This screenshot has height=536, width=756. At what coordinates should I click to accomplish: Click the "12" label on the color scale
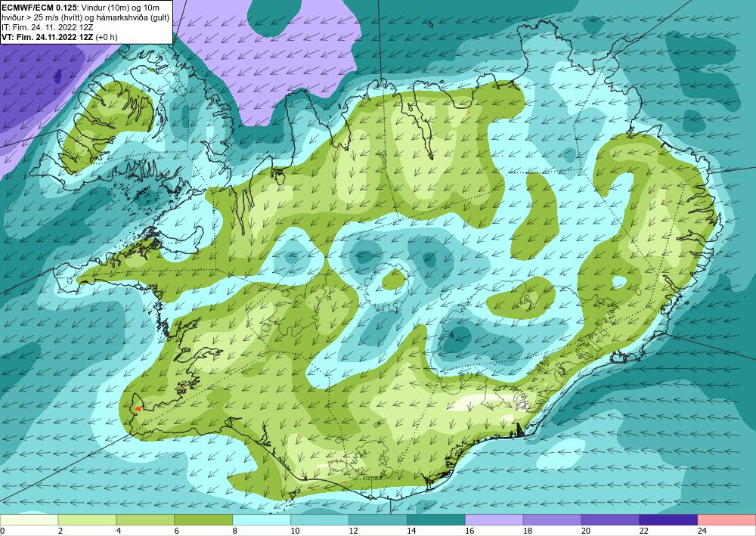tap(353, 531)
